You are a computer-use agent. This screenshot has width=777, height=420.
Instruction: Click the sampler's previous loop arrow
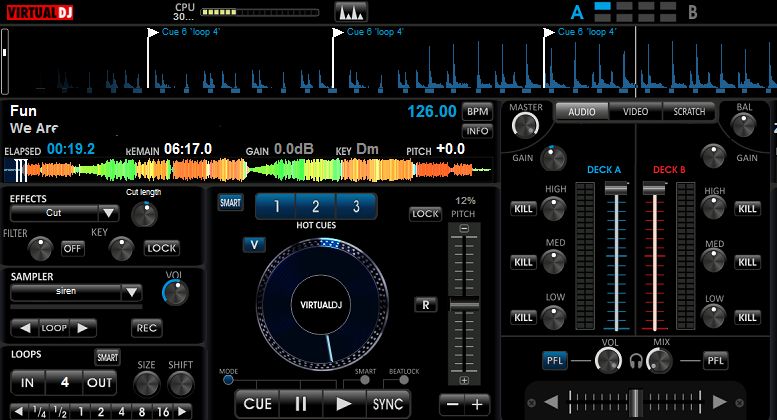click(x=23, y=328)
